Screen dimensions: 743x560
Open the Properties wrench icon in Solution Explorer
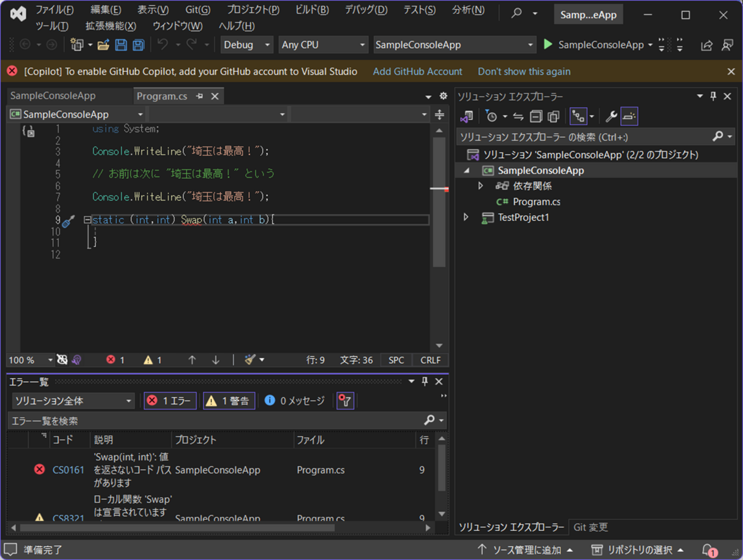610,116
